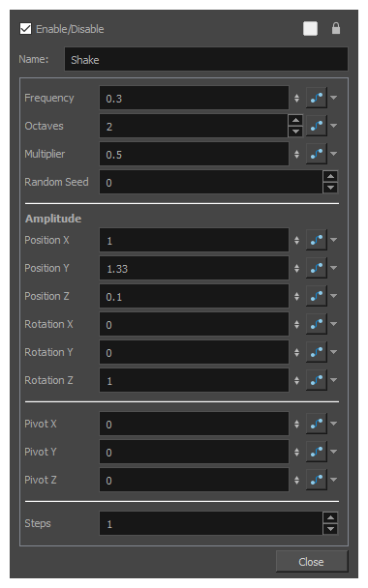Open the dropdown arrow next to Frequency
This screenshot has height=588, width=368.
click(333, 98)
